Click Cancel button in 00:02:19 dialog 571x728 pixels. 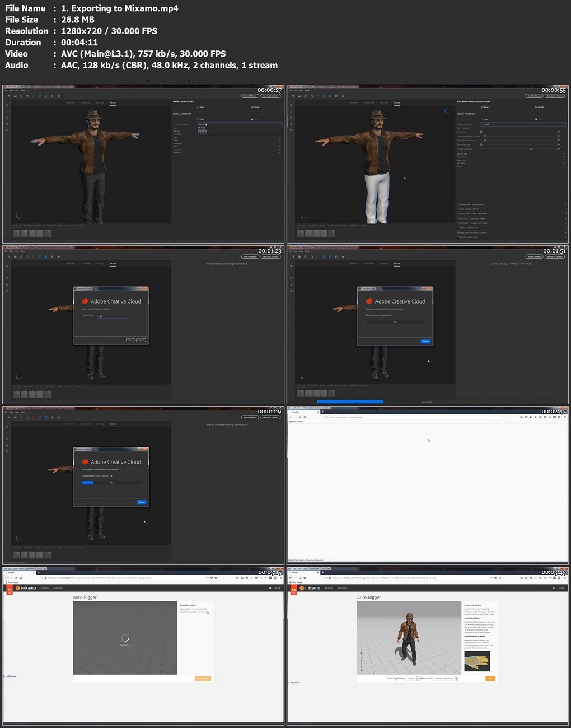click(x=141, y=502)
